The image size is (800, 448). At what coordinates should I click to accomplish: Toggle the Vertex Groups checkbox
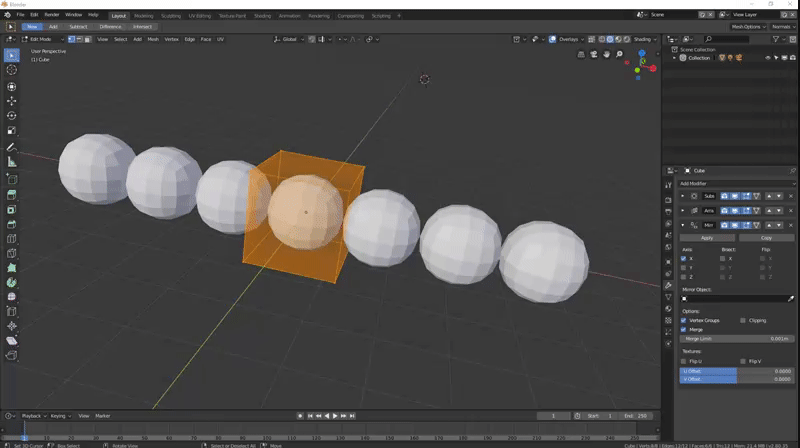[x=684, y=320]
